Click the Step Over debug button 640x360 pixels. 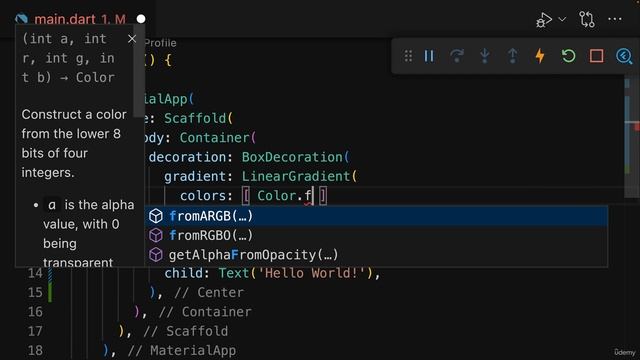(x=457, y=56)
